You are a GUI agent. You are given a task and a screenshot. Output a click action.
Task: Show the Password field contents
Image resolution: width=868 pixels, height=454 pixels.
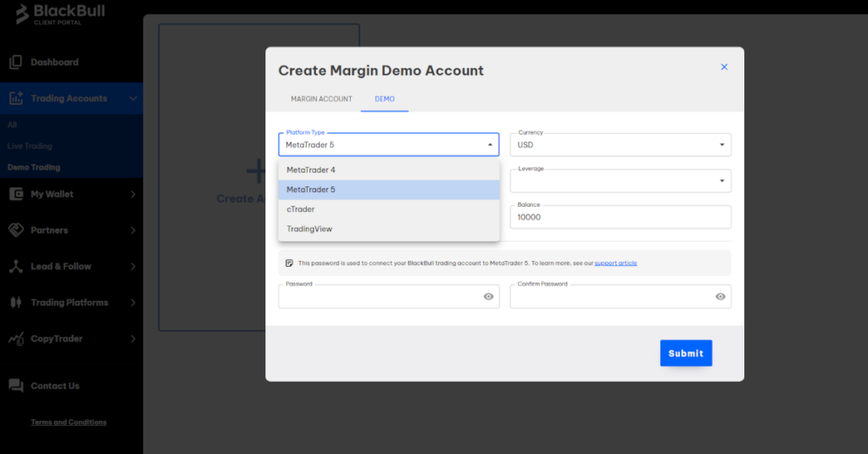point(488,296)
